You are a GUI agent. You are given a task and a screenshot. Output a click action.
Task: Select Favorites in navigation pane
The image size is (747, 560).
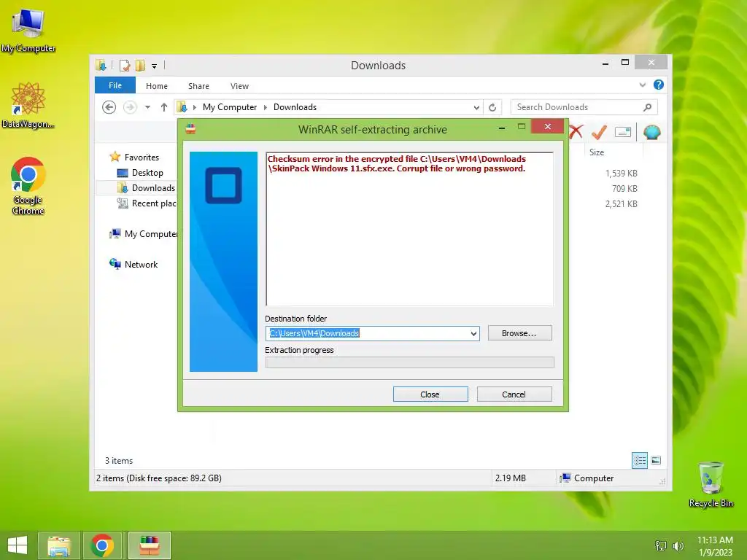click(x=134, y=157)
